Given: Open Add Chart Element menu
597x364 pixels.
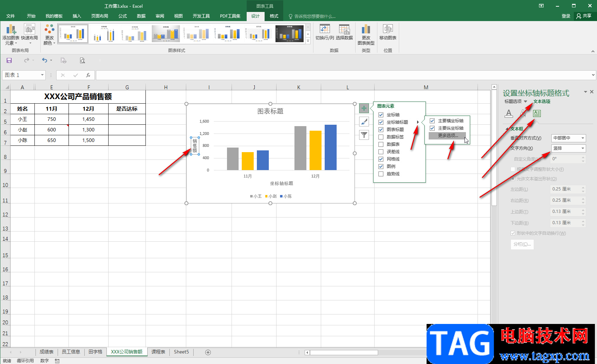Looking at the screenshot, I should [11, 34].
